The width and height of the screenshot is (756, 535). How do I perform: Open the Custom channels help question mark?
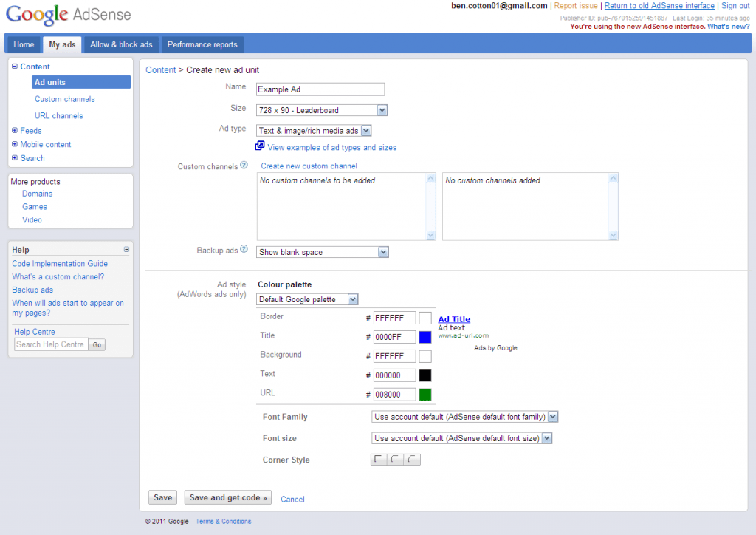click(x=245, y=166)
